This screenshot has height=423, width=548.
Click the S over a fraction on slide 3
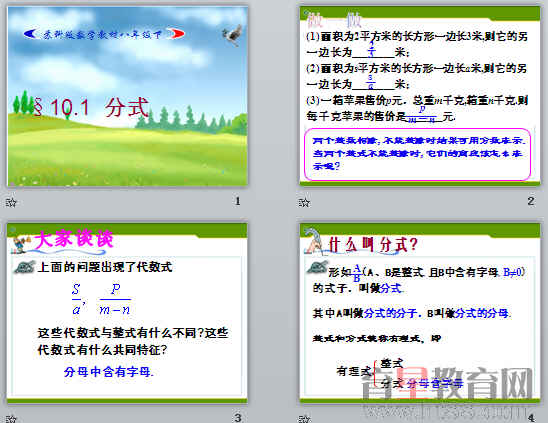click(x=77, y=299)
